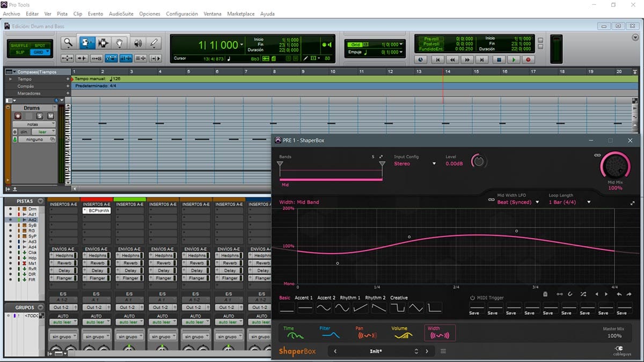Open the Volume shaper in ShaperBox
644x362 pixels.
coord(401,333)
